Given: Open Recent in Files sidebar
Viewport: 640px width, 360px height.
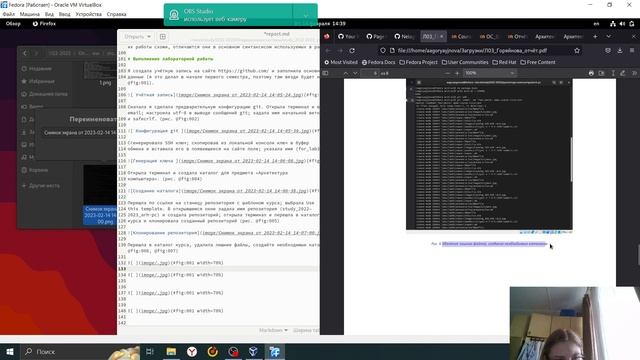Looking at the screenshot, I should (x=38, y=69).
